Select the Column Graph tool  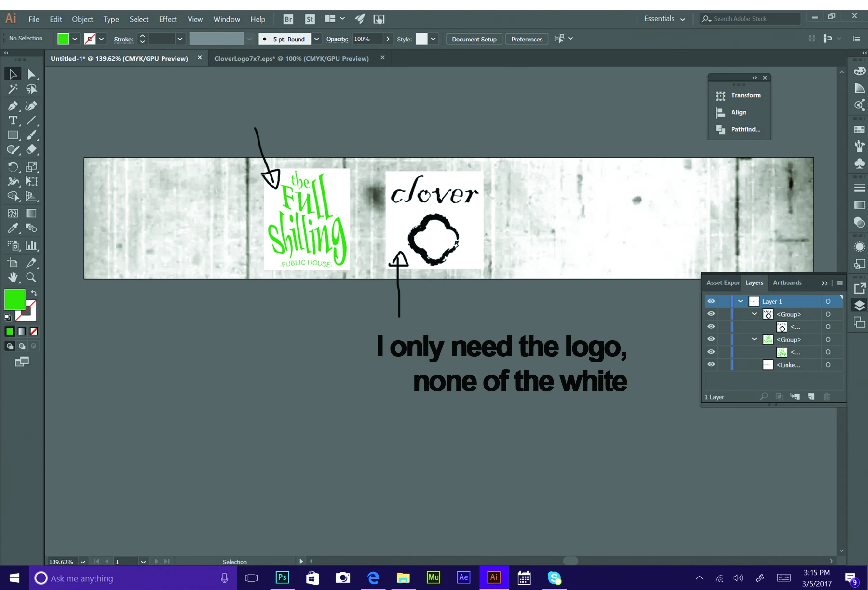31,245
